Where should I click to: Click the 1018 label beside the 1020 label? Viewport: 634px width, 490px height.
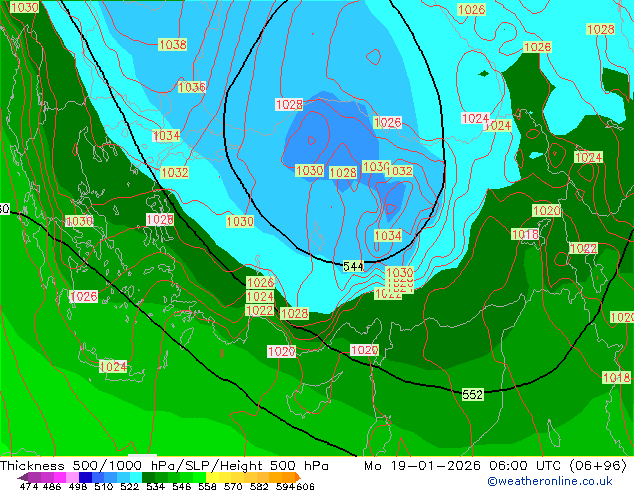click(x=525, y=234)
